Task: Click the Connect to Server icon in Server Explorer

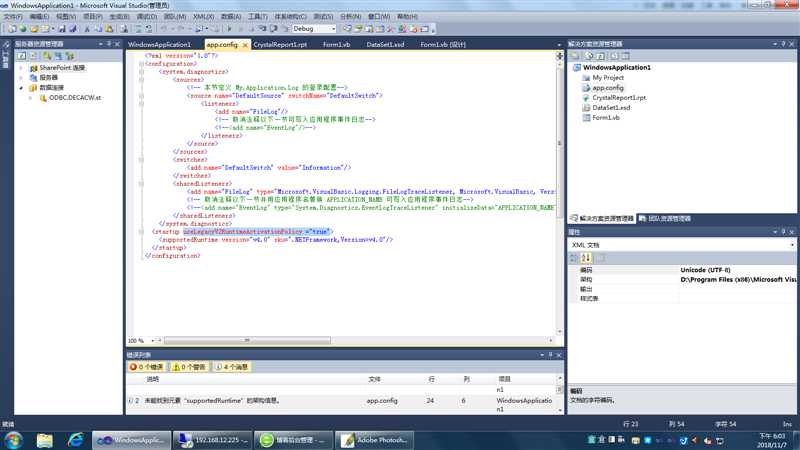Action: (58, 56)
